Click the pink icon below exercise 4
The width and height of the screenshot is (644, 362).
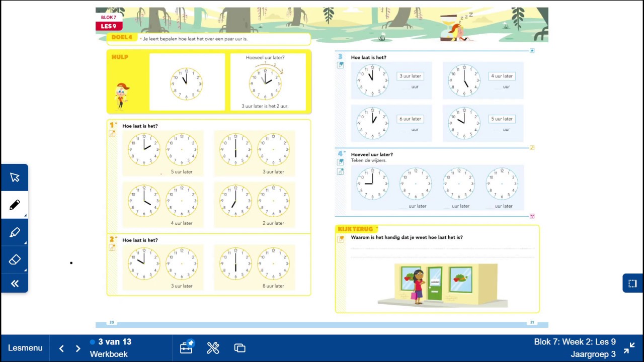(x=532, y=216)
